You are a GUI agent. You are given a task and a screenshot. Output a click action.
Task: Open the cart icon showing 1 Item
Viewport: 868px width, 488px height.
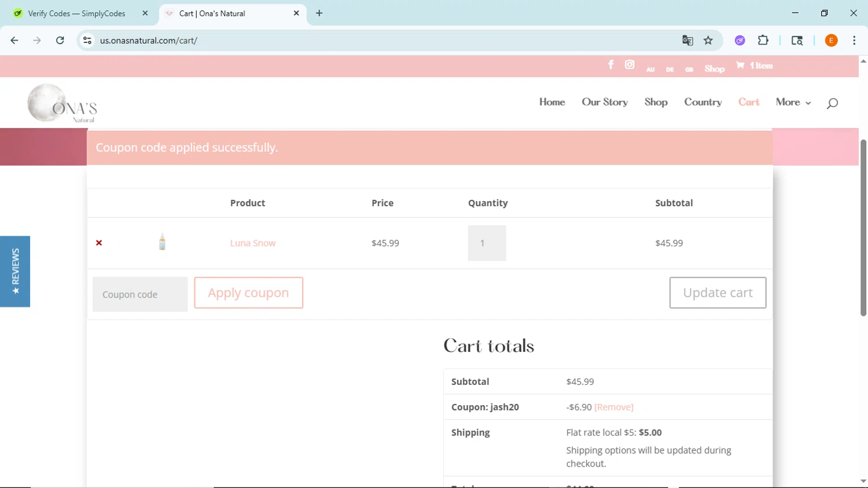pos(754,65)
